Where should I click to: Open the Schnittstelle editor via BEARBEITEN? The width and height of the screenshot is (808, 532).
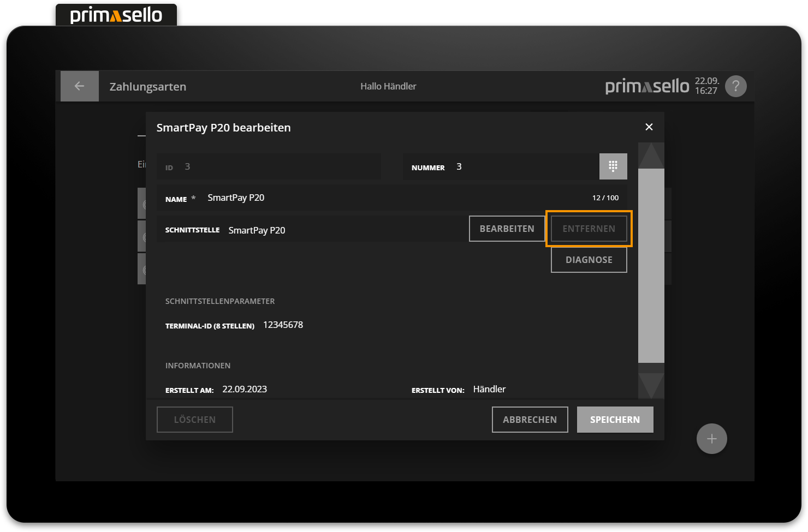507,229
